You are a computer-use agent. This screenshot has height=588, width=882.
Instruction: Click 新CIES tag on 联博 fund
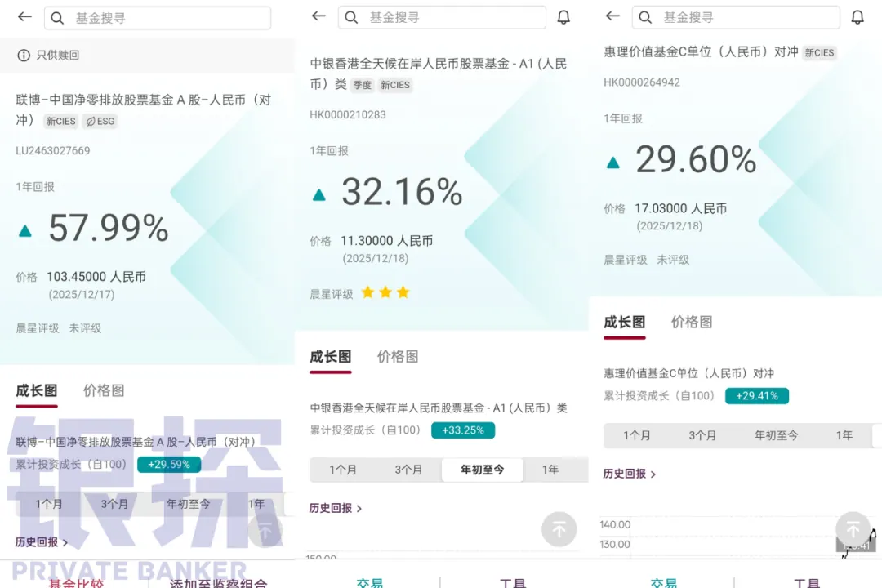coord(60,121)
